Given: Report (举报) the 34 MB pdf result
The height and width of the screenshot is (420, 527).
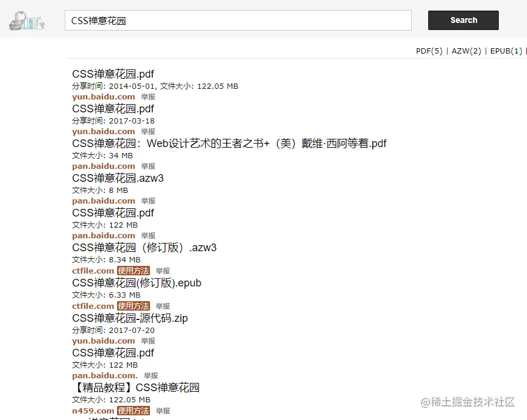Looking at the screenshot, I should [148, 166].
